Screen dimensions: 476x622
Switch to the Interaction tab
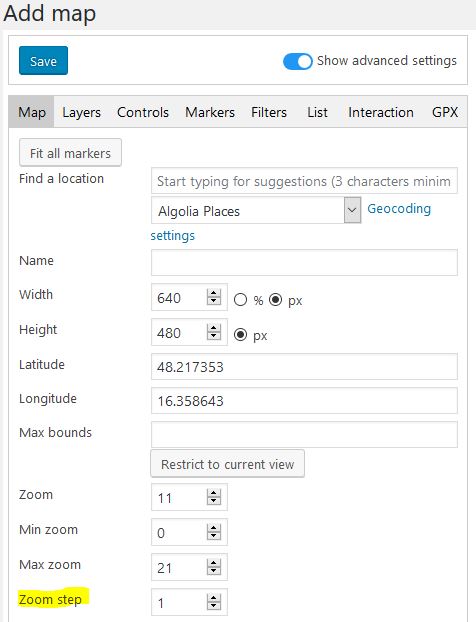[381, 112]
